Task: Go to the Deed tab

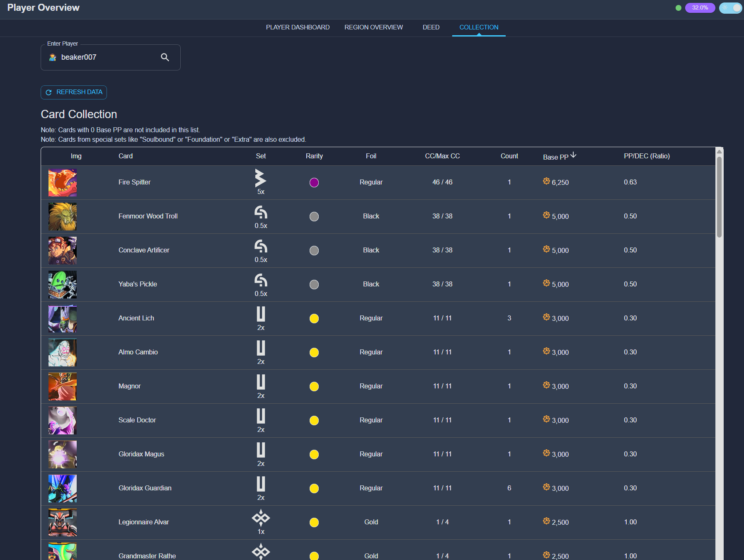Action: click(431, 27)
